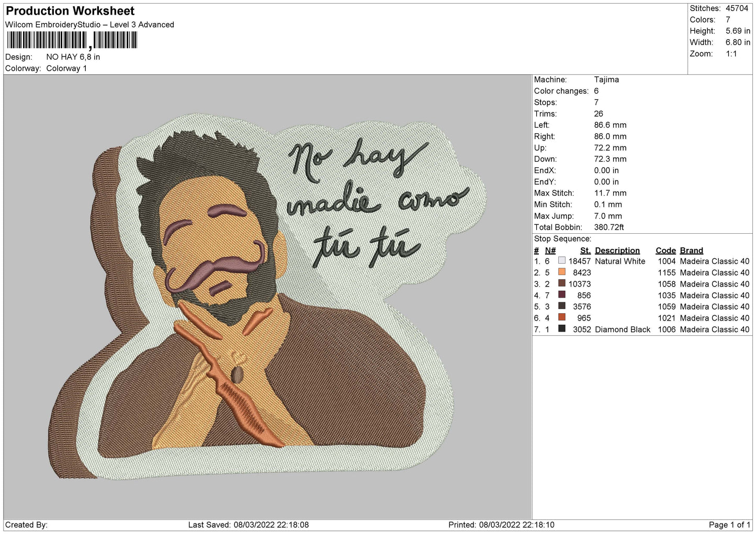Select the orange 1155 thread swatch

[x=561, y=272]
